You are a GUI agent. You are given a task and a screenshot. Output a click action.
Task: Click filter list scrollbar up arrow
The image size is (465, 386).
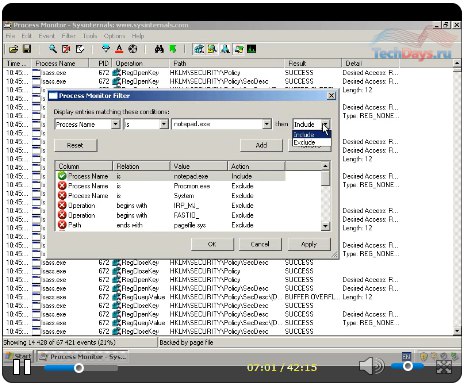click(x=326, y=166)
